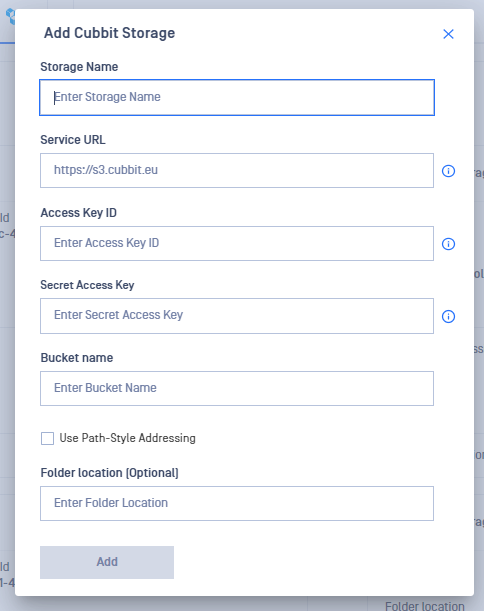This screenshot has width=484, height=611.
Task: Click the Folder location input field
Action: click(x=237, y=503)
